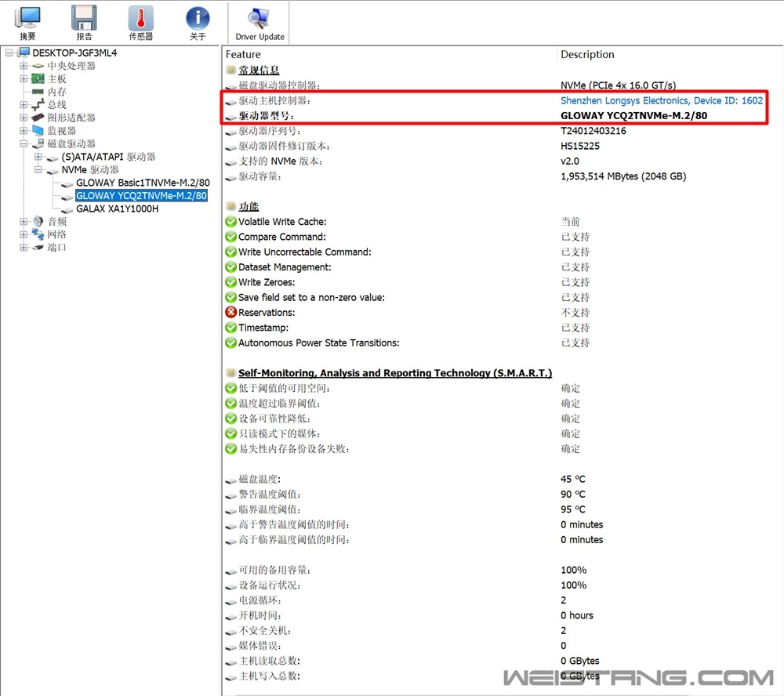Open the 关于 about info icon

point(198,23)
